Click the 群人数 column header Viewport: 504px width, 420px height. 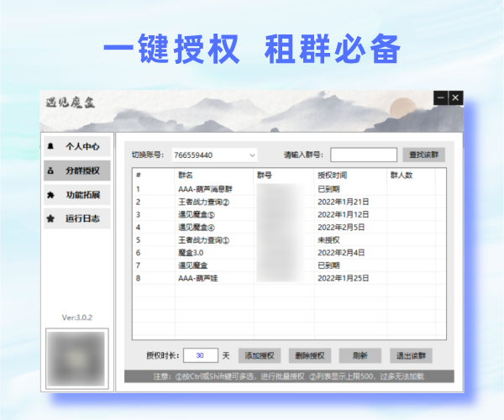pos(411,175)
